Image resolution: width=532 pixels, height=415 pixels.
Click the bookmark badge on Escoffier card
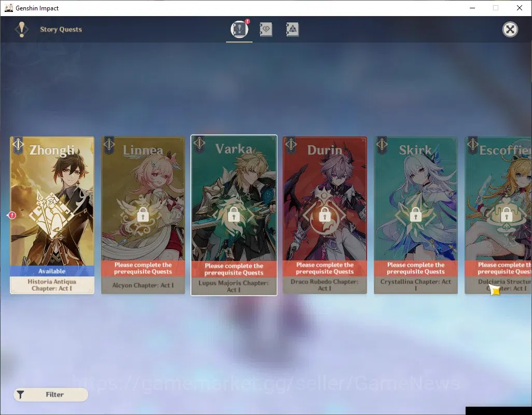tap(472, 145)
